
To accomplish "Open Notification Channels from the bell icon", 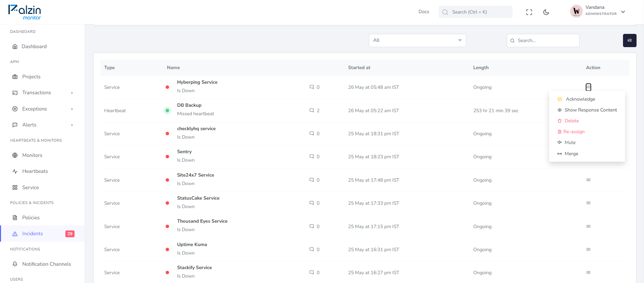I will 15,264.
